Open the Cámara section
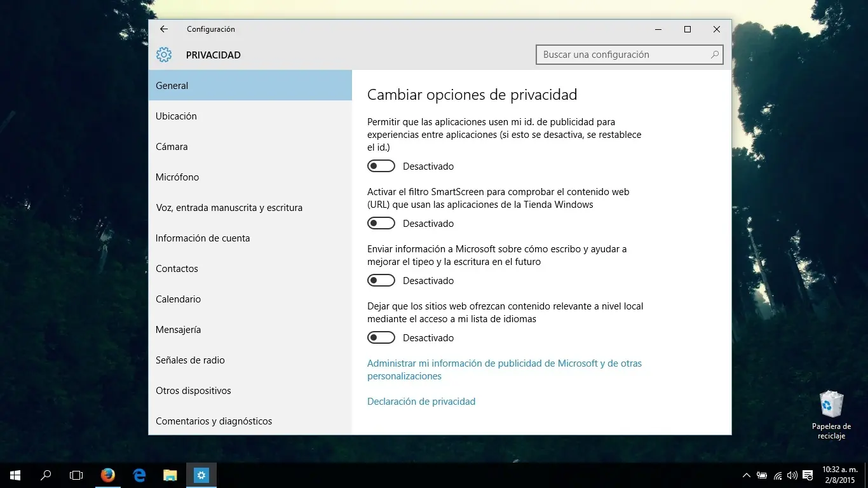This screenshot has height=488, width=868. (250, 146)
